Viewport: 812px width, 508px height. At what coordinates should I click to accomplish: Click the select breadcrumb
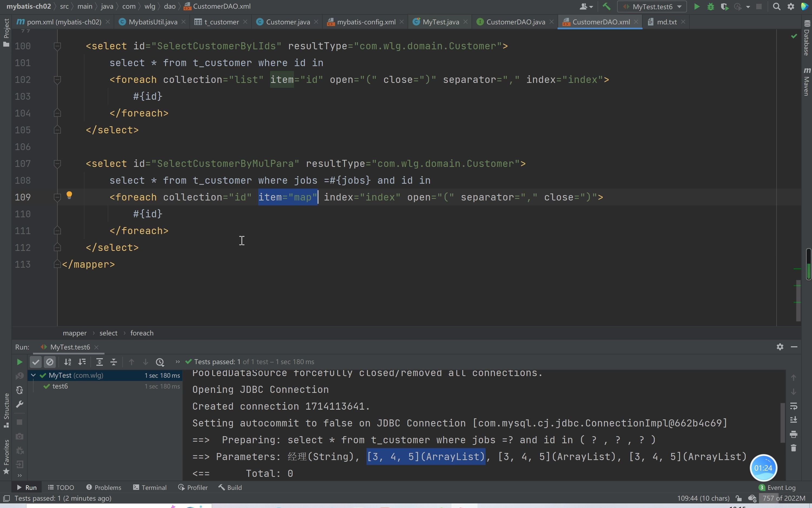[108, 333]
